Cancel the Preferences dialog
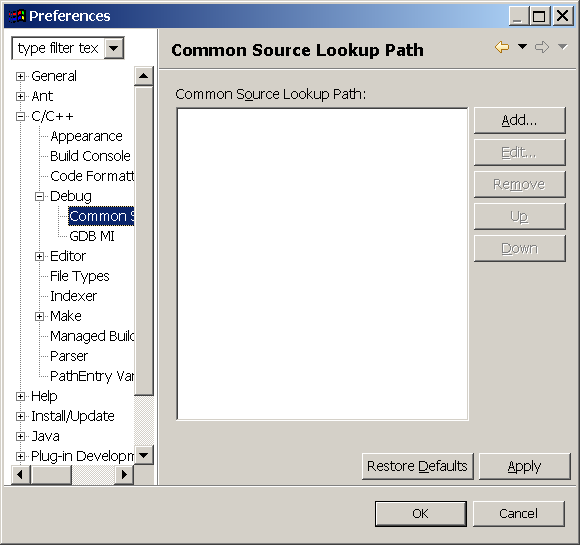The height and width of the screenshot is (545, 580). point(519,514)
